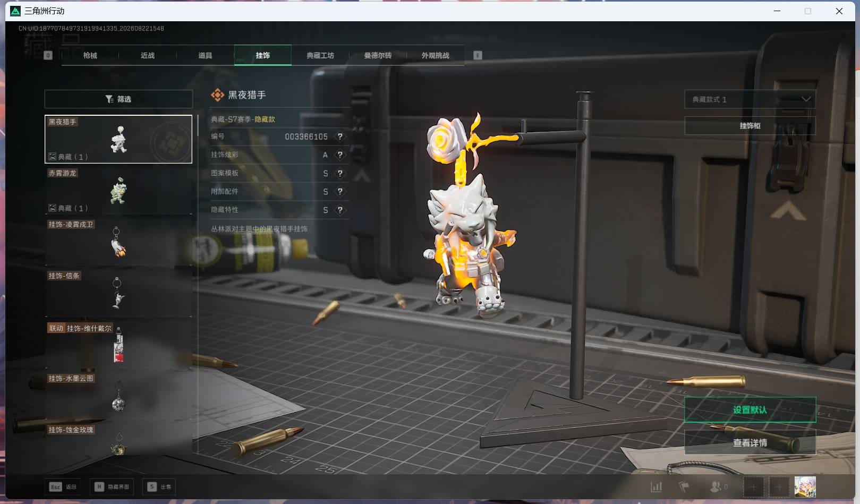The width and height of the screenshot is (860, 504).
Task: Click the serial number 003366105
Action: [x=306, y=136]
